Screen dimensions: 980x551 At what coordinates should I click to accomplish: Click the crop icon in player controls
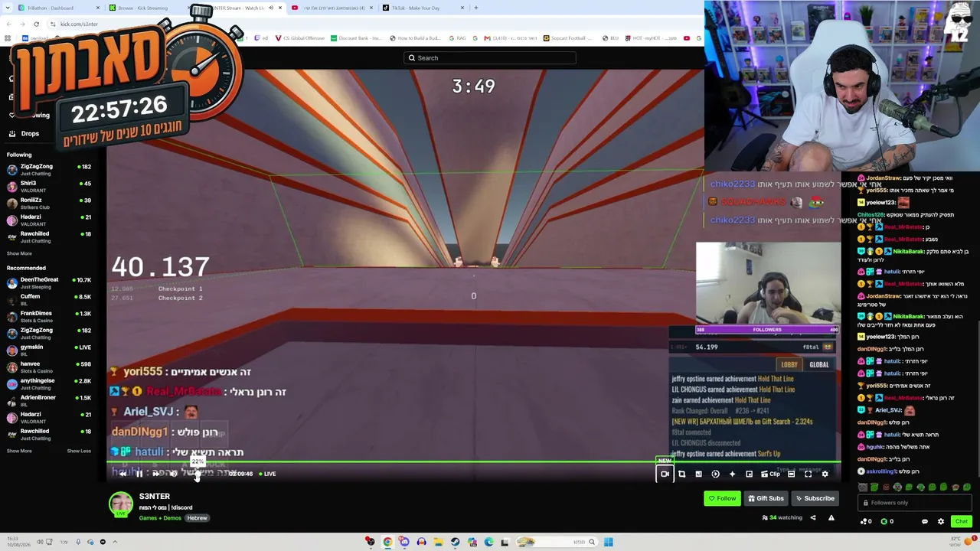tap(681, 474)
